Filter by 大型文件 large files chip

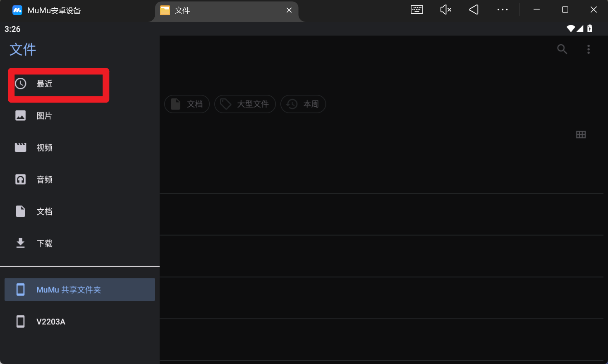245,104
